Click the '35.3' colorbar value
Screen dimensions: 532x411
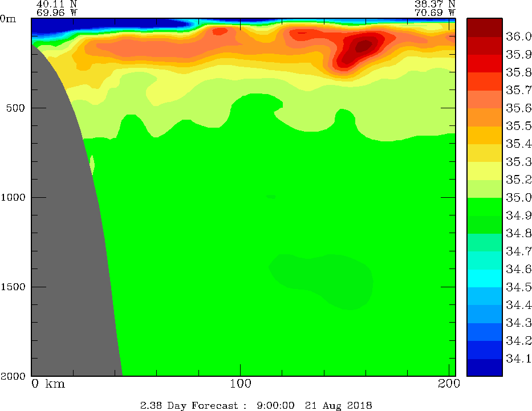coord(518,162)
